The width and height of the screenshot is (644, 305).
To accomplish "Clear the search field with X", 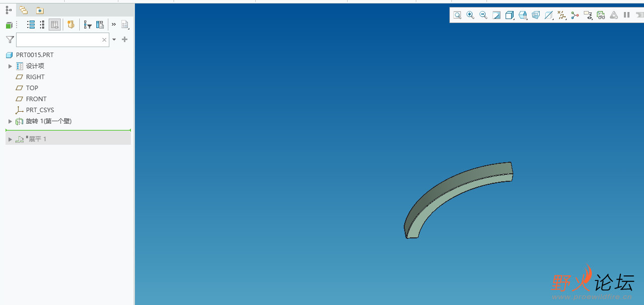I will pos(104,40).
